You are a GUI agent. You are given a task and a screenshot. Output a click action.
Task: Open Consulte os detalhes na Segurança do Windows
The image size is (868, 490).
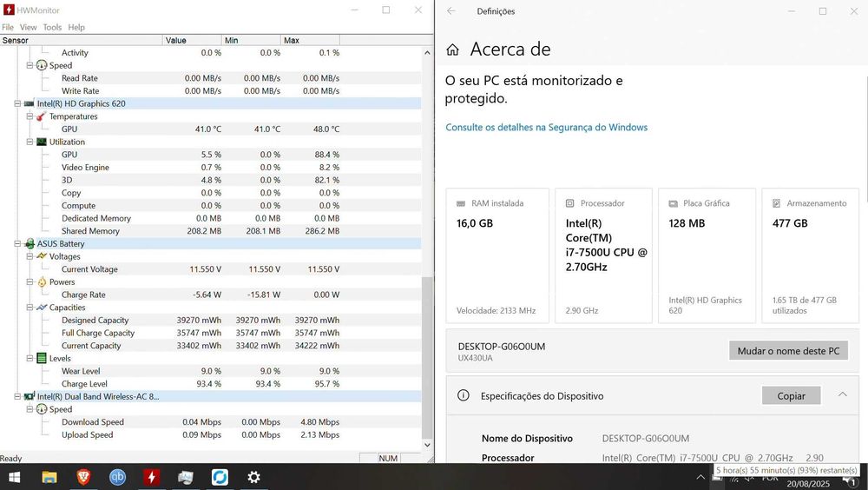click(546, 128)
